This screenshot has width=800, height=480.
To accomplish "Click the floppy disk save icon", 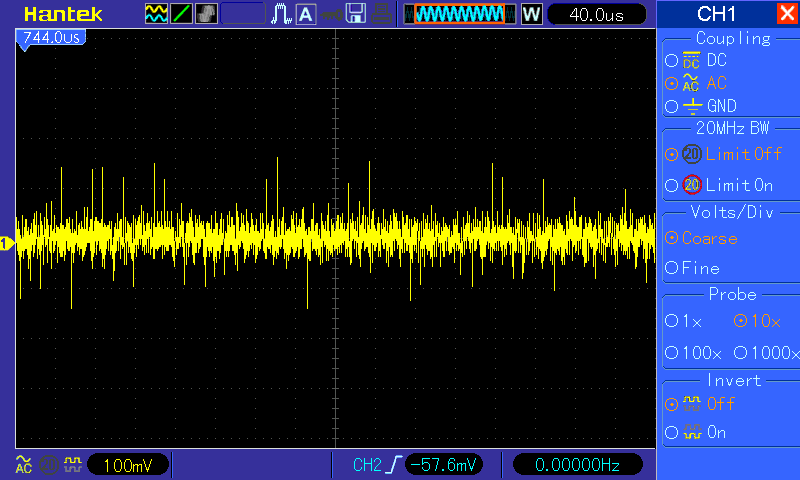I will (x=356, y=14).
